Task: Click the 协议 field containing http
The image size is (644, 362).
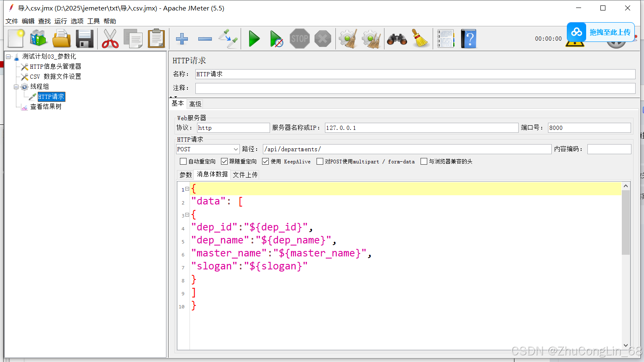Action: (234, 128)
